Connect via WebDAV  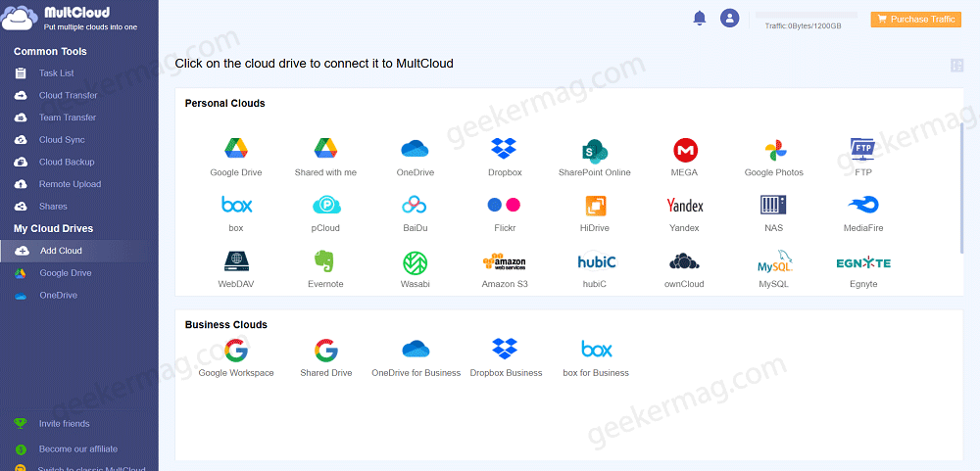(x=236, y=261)
